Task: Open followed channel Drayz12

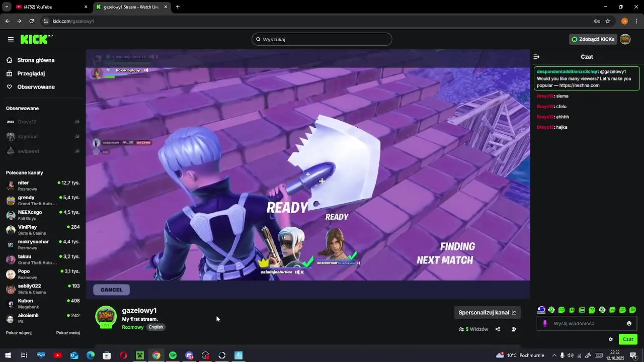Action: (x=43, y=122)
